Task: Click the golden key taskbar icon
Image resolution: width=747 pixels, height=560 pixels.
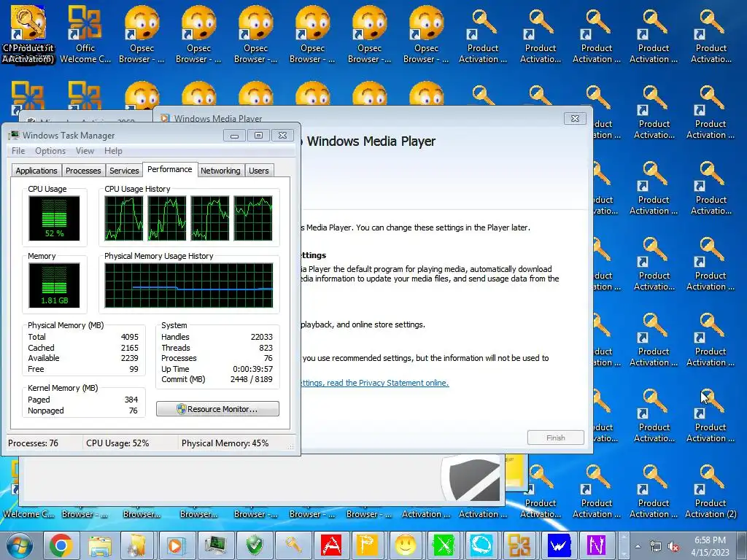Action: [293, 545]
